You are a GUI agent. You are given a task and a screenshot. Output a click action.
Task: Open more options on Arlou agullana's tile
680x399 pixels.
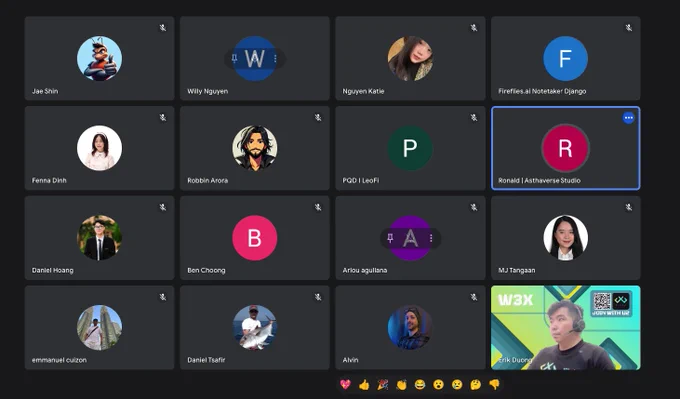coord(431,238)
